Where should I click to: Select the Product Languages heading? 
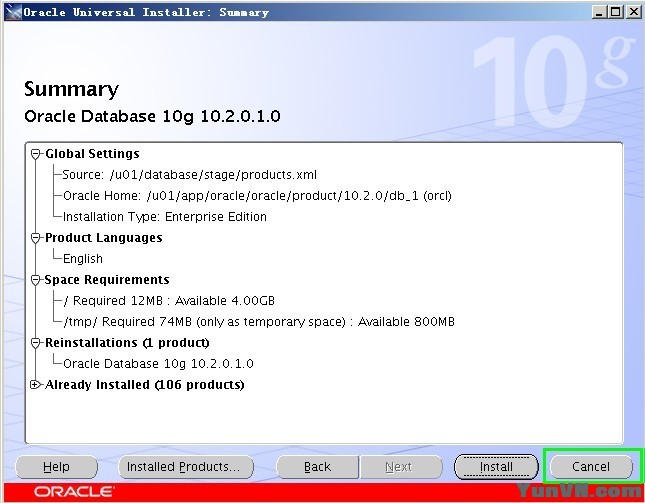pyautogui.click(x=104, y=238)
